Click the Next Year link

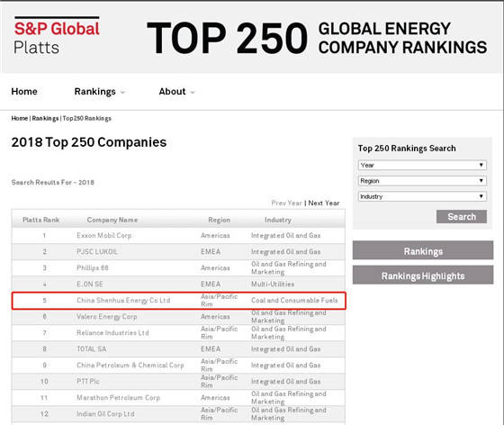[324, 203]
